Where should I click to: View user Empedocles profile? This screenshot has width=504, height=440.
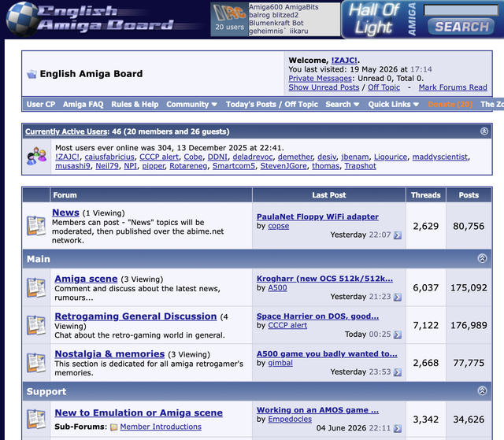[290, 419]
